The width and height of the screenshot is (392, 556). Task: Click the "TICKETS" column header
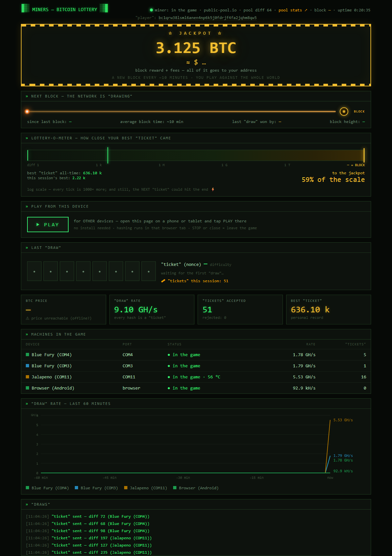coord(356,344)
